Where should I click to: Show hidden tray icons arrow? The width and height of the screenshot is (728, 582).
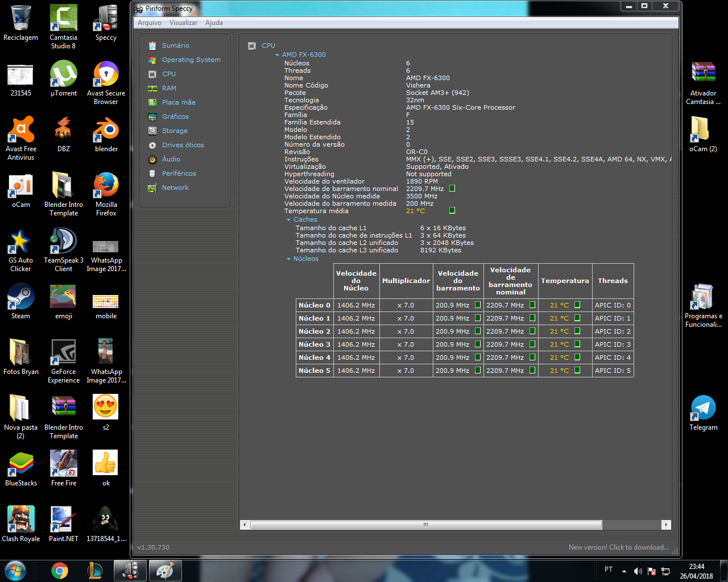point(624,571)
